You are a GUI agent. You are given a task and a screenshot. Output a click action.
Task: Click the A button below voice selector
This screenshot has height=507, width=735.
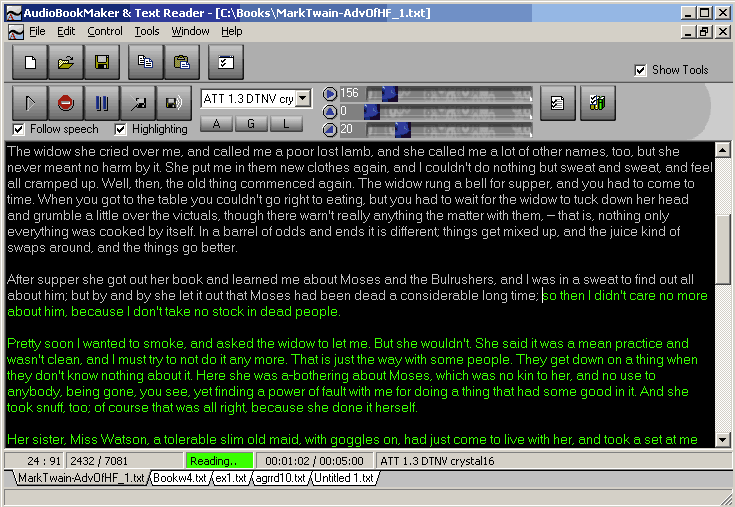216,124
